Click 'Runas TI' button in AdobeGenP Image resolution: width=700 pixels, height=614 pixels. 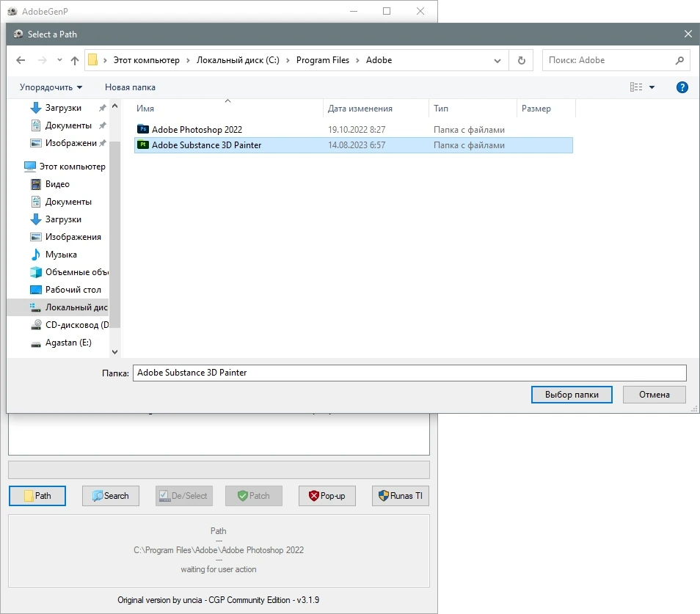401,496
